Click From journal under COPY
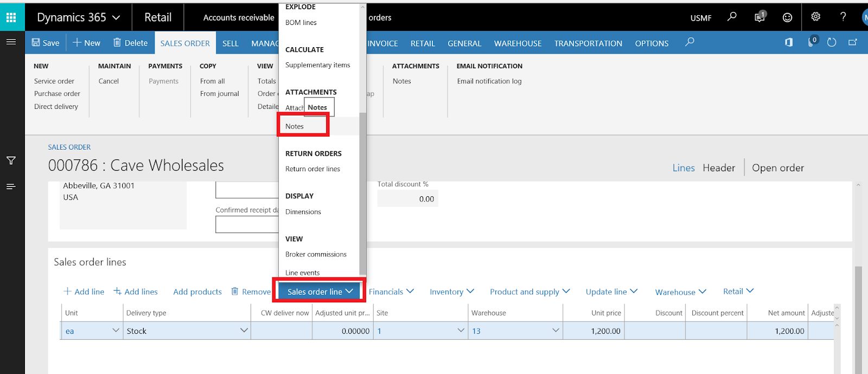This screenshot has width=868, height=374. pos(220,94)
